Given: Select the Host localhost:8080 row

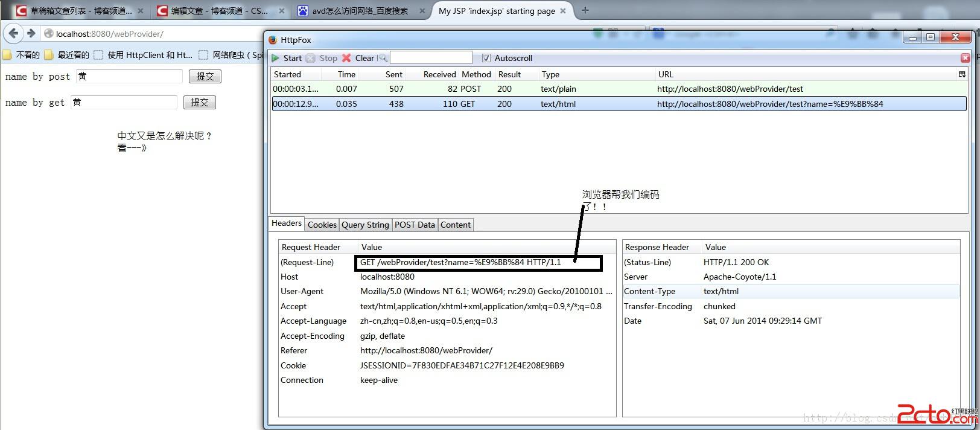Looking at the screenshot, I should tap(447, 277).
